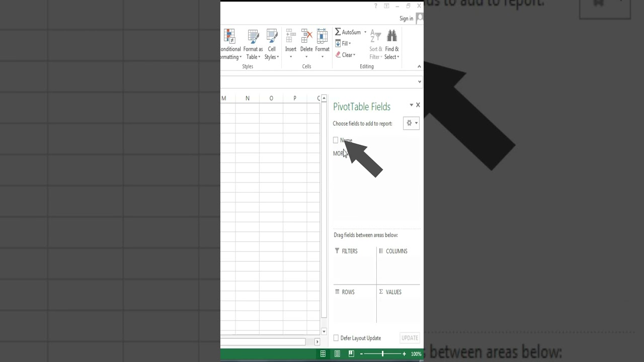Viewport: 644px width, 362px height.
Task: Select column N header
Action: click(247, 98)
